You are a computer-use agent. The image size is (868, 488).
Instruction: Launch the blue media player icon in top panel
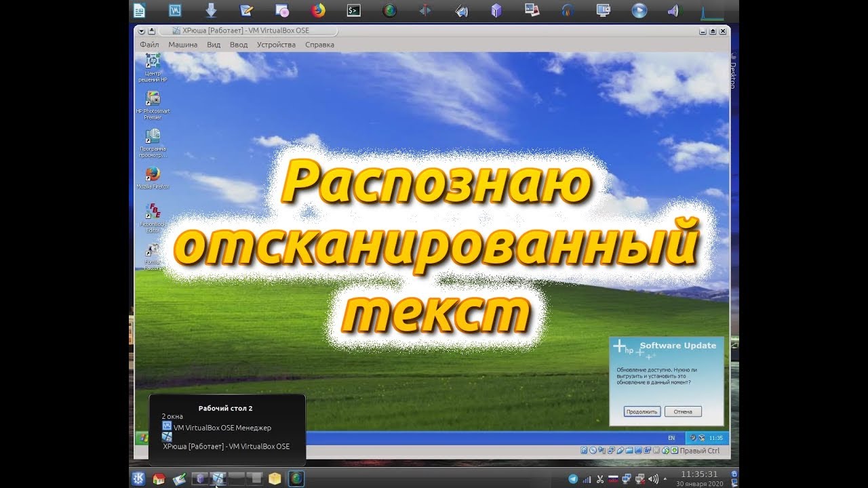(639, 10)
